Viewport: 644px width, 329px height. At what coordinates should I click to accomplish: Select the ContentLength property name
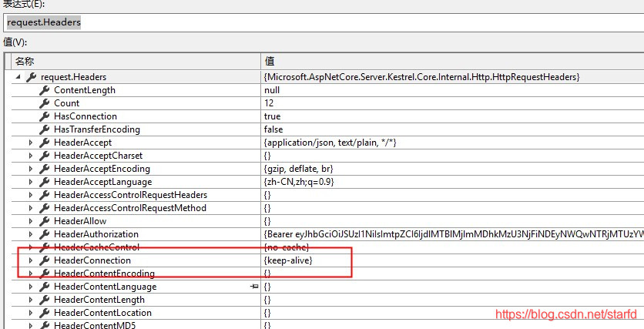pyautogui.click(x=85, y=90)
